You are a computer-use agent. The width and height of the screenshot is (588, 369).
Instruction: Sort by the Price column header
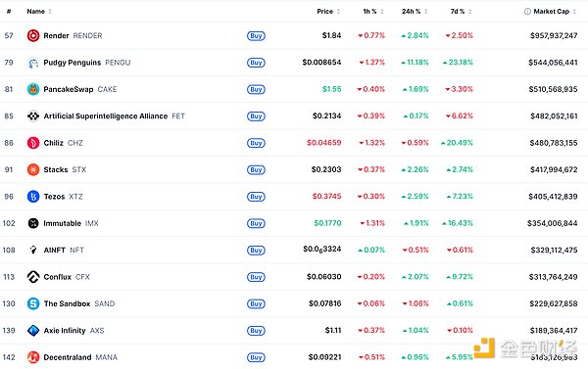click(328, 11)
